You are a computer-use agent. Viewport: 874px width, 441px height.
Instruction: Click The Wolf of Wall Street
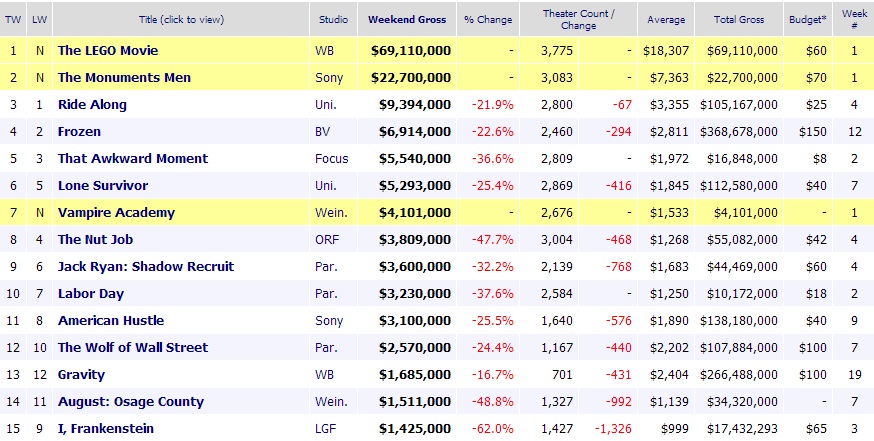coord(133,347)
